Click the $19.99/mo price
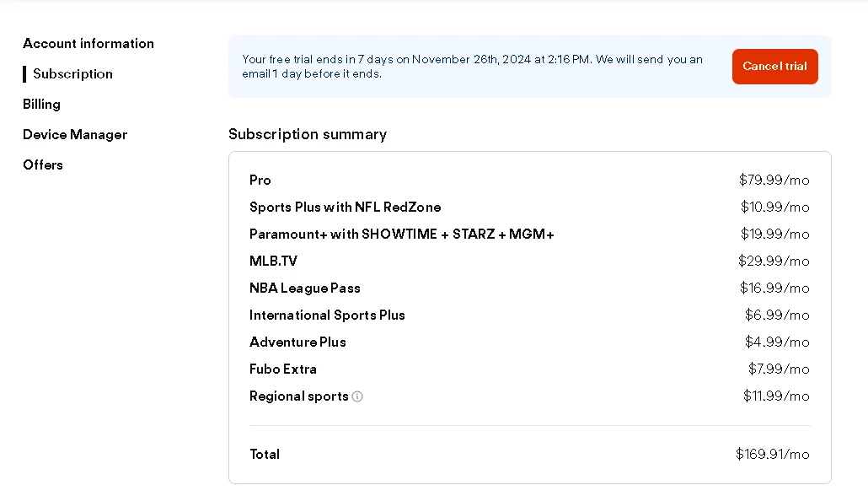The image size is (868, 496). pyautogui.click(x=775, y=234)
